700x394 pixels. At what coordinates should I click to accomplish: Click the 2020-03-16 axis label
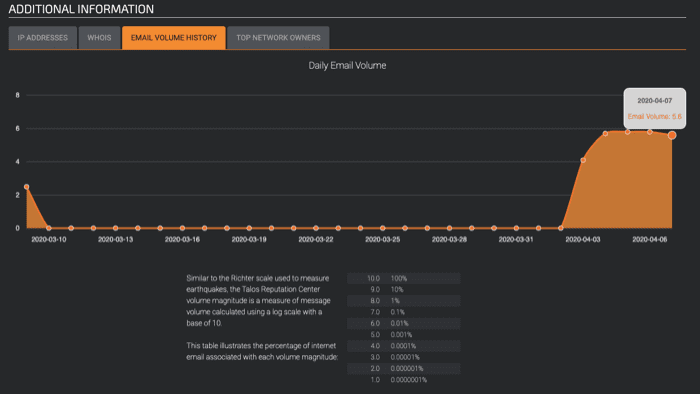pos(182,240)
